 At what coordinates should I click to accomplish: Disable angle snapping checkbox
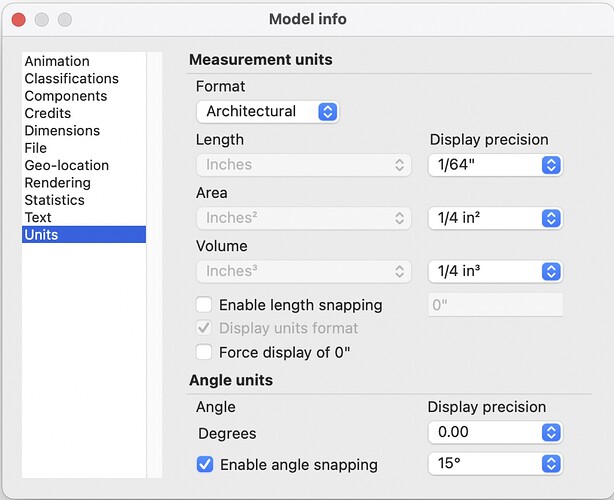point(205,464)
